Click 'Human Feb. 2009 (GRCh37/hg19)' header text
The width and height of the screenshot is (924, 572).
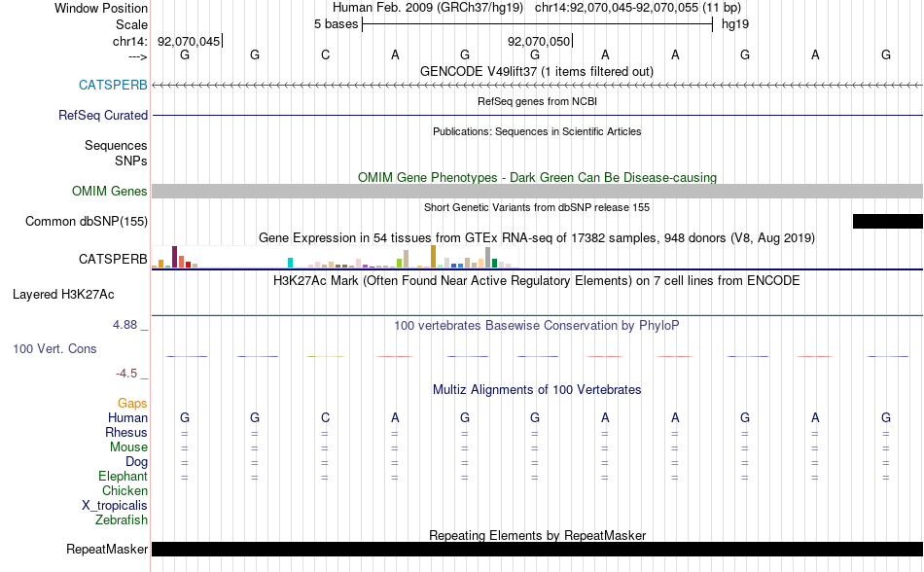428,8
